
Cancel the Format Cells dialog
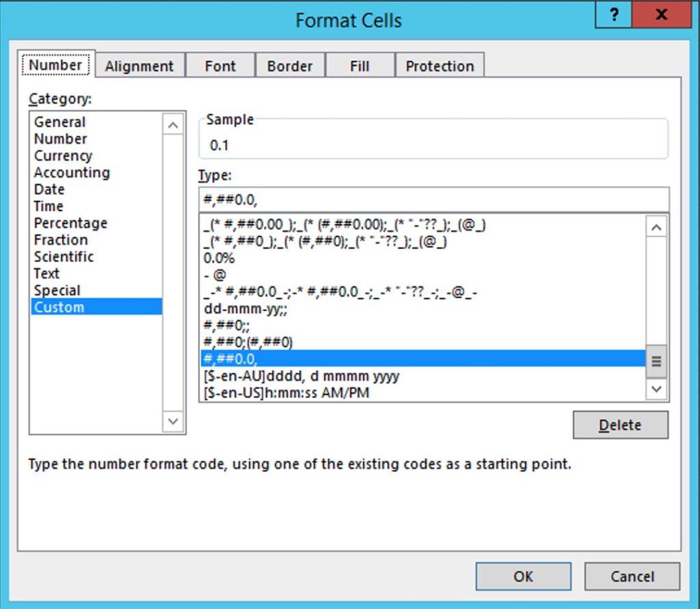tap(632, 576)
